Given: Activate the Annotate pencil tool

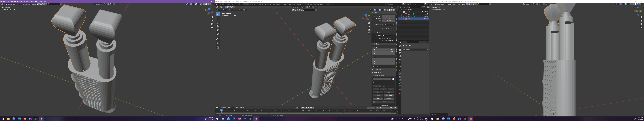Looking at the screenshot, I should point(218,39).
